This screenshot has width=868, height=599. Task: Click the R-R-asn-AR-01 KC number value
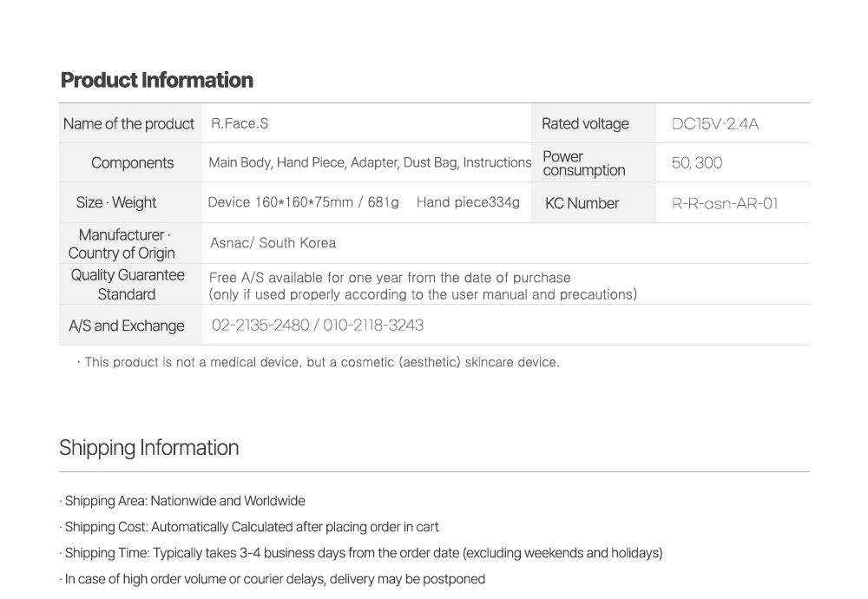(x=725, y=204)
